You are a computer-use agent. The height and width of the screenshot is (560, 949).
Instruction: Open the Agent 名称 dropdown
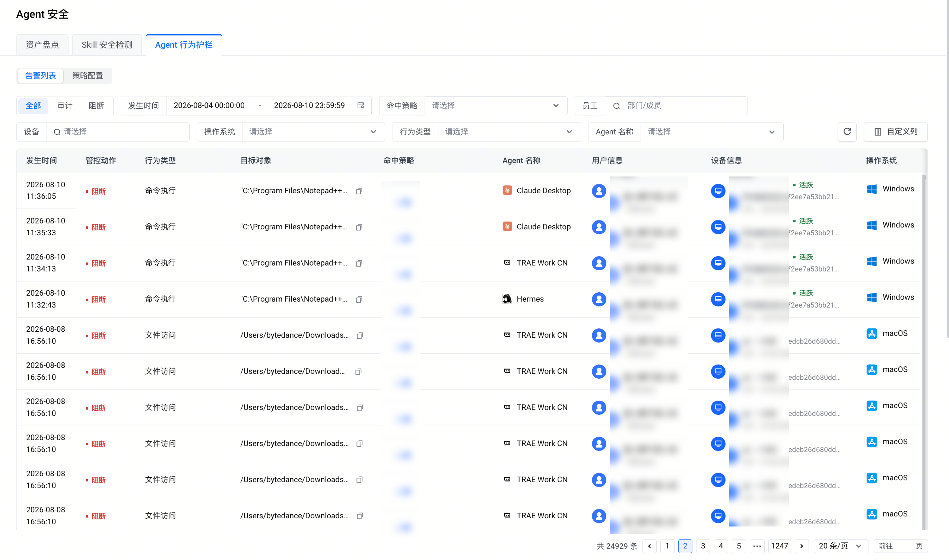click(x=711, y=132)
